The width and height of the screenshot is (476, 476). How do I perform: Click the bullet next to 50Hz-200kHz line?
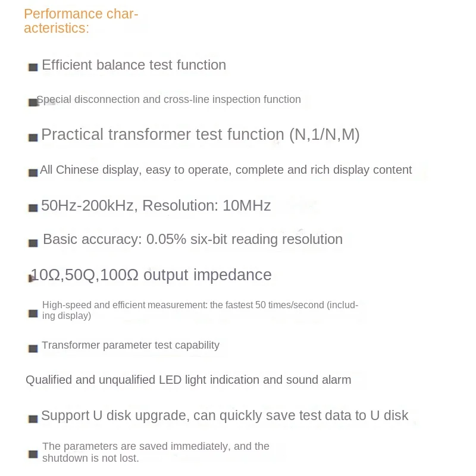tap(33, 208)
